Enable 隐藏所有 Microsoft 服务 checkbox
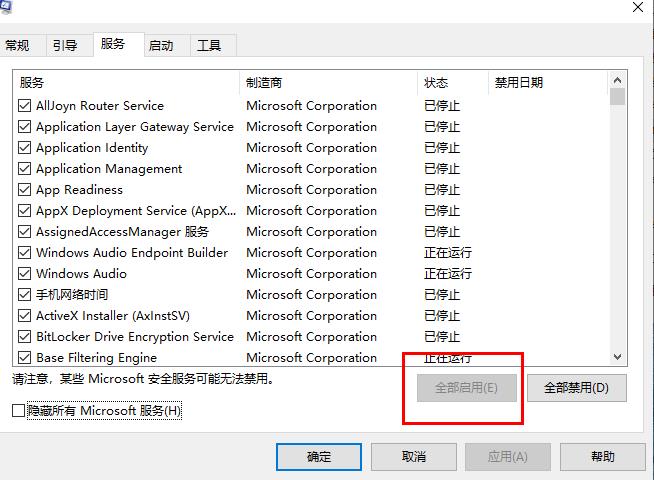This screenshot has height=480, width=654. pyautogui.click(x=18, y=411)
